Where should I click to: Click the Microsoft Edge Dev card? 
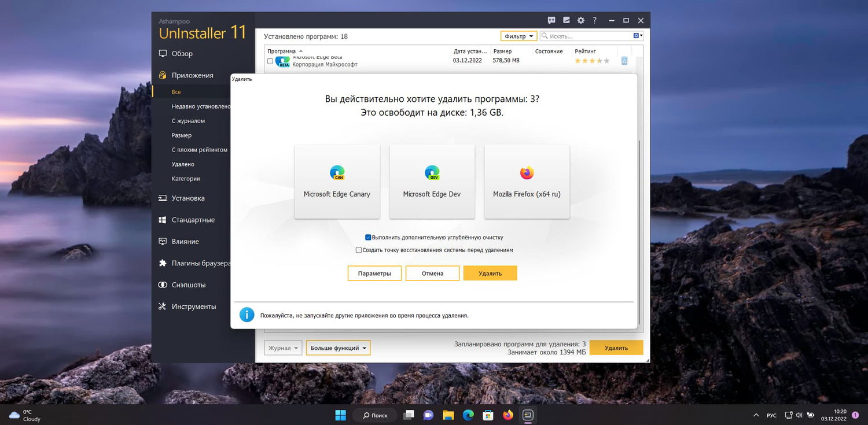[432, 182]
